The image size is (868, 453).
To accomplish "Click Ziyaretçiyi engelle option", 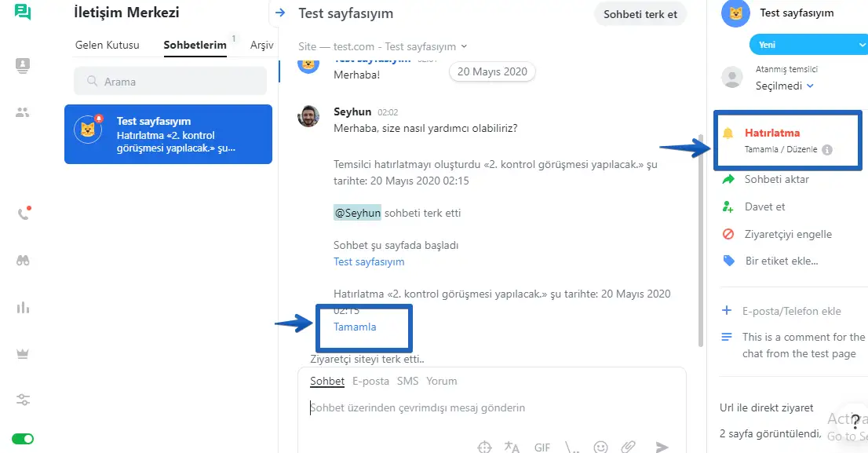I will click(788, 234).
